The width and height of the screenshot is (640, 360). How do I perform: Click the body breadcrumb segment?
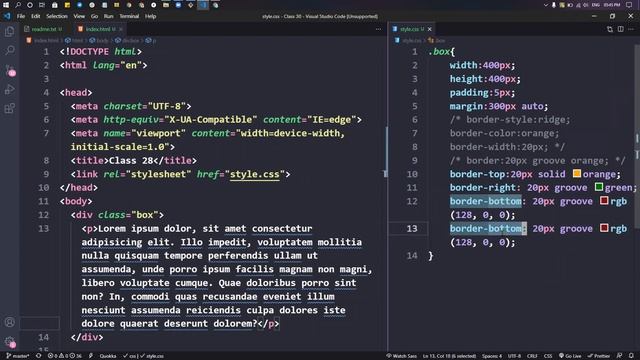tap(99, 40)
